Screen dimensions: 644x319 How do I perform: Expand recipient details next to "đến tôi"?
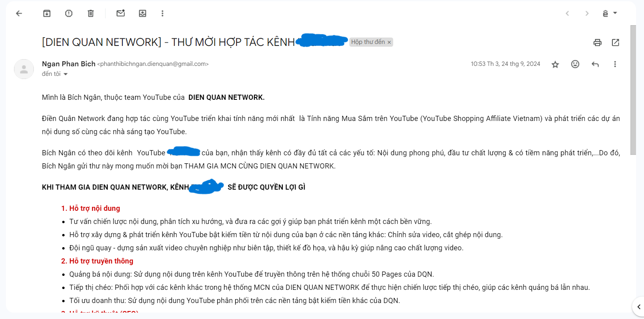(65, 74)
